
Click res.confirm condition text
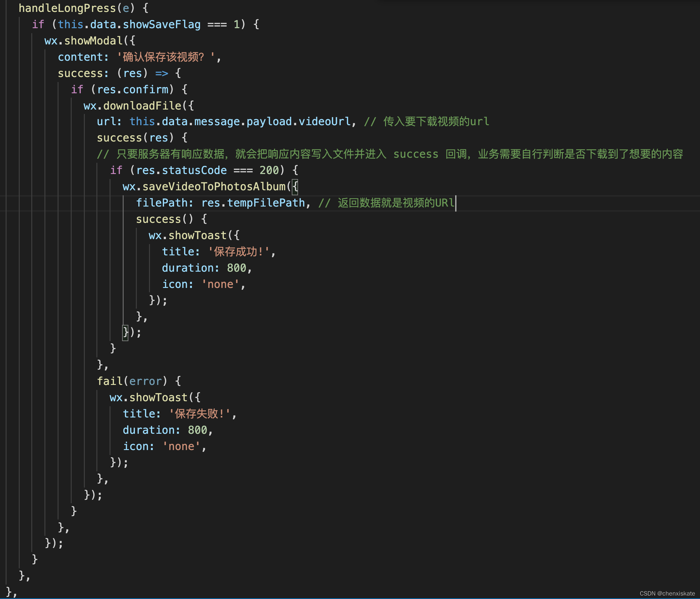tap(132, 90)
